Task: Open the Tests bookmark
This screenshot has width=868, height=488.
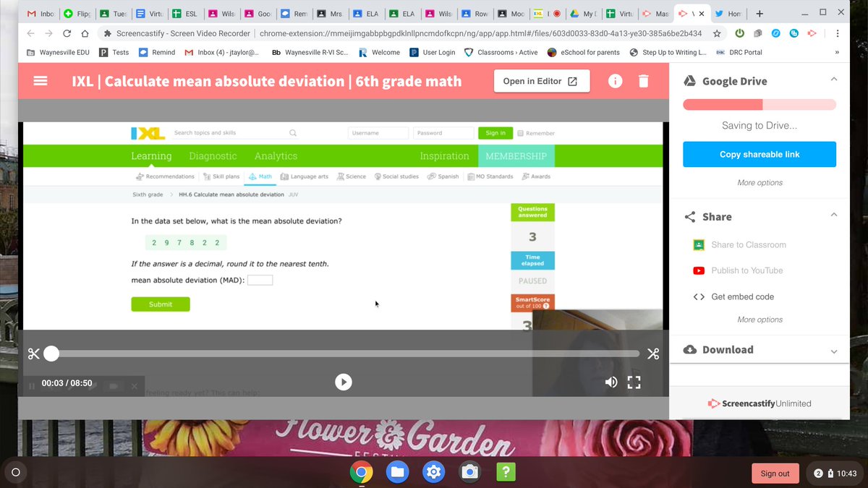Action: (x=114, y=52)
